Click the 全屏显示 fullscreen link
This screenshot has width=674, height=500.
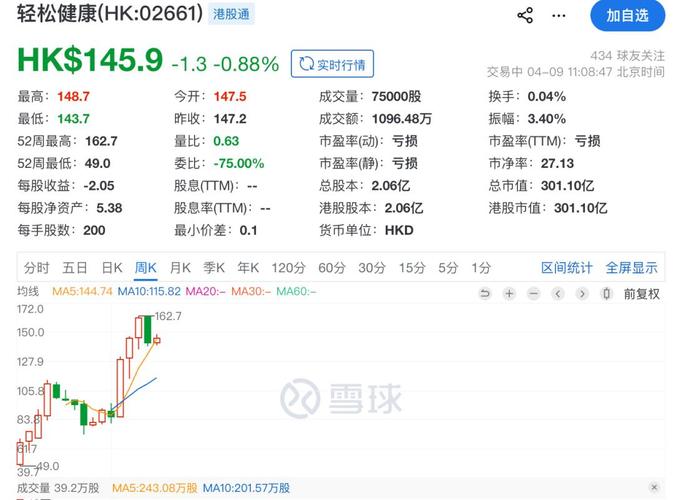click(x=631, y=267)
